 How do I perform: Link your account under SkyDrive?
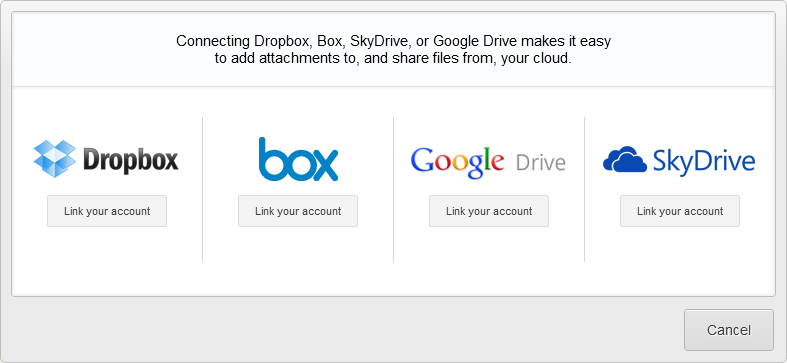pyautogui.click(x=680, y=211)
